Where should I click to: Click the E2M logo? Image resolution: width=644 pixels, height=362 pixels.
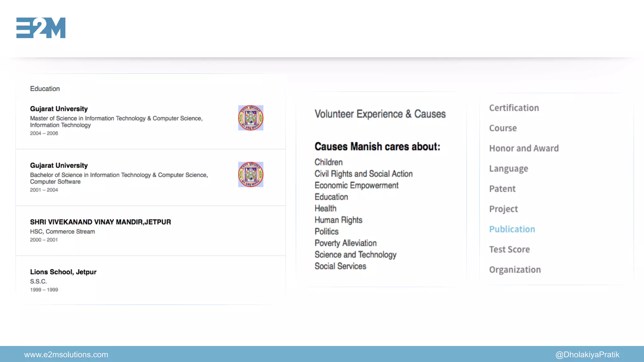41,28
